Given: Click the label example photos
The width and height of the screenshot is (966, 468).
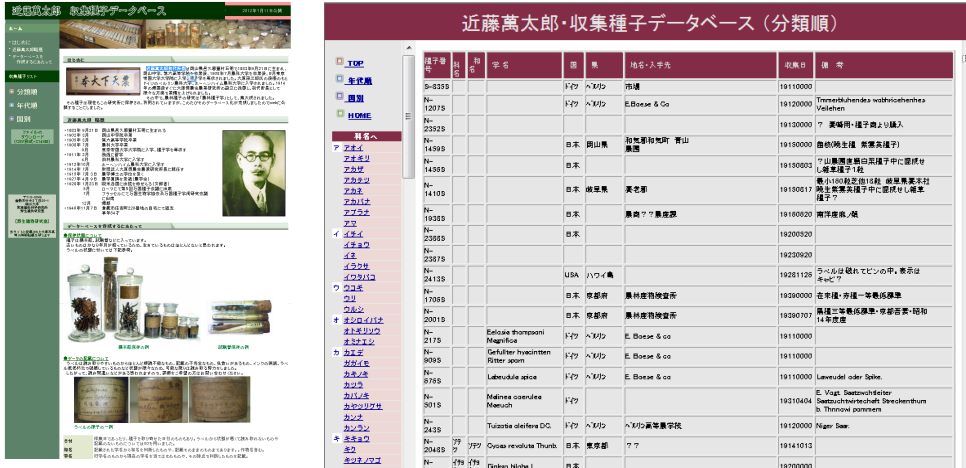Looking at the screenshot, I should tap(162, 400).
